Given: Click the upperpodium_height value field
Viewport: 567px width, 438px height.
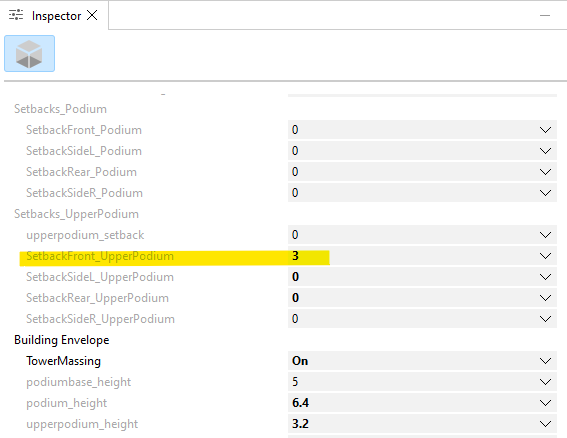Looking at the screenshot, I should [422, 424].
